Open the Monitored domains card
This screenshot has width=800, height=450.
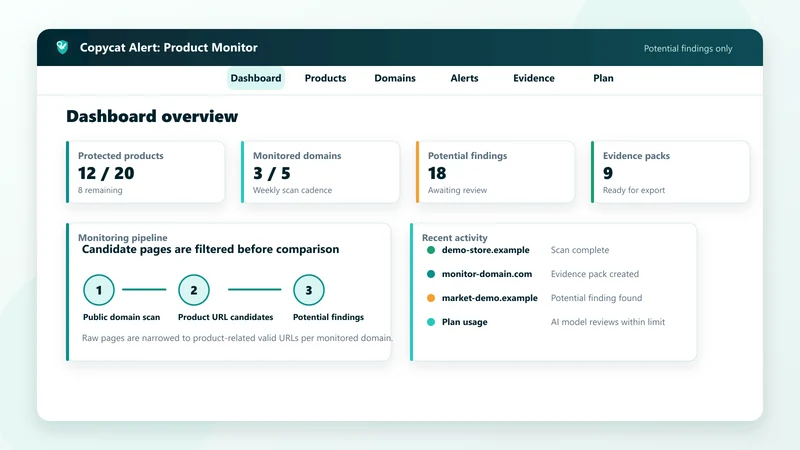[320, 172]
